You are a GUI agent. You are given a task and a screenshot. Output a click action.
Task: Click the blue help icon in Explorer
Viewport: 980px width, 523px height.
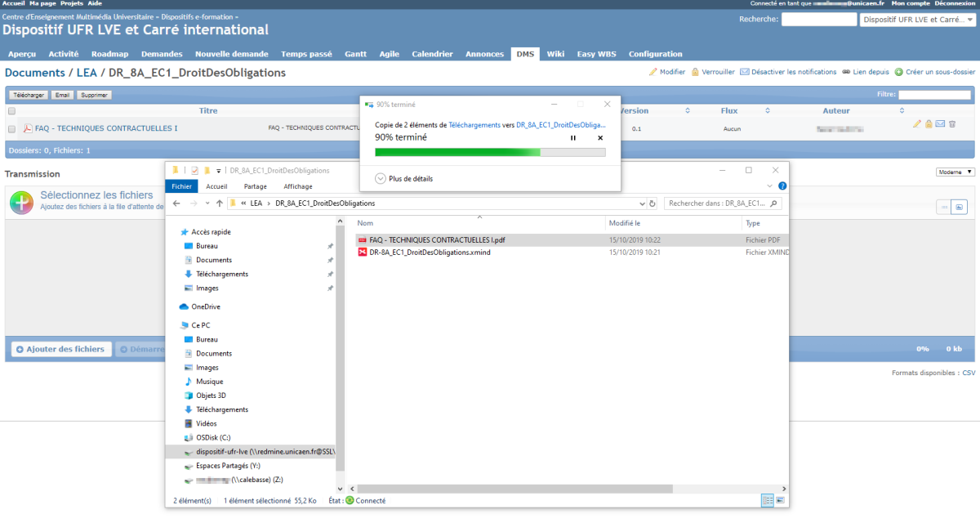[x=782, y=186]
